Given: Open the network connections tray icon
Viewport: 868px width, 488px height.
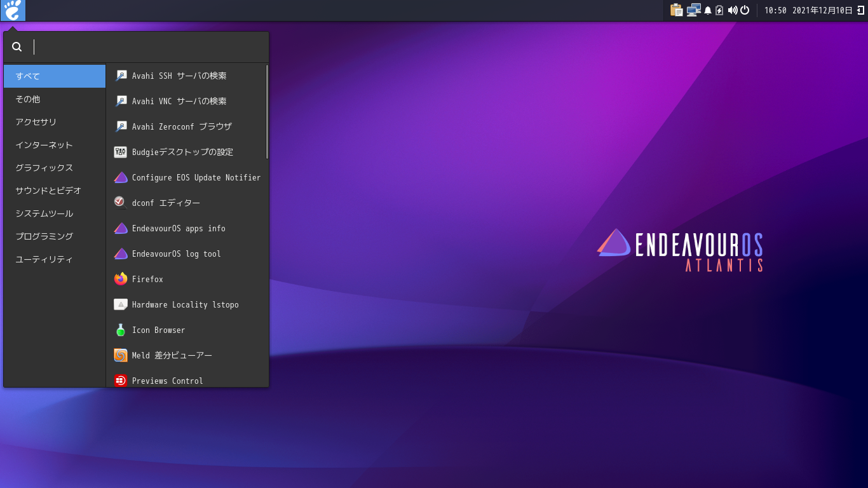Looking at the screenshot, I should click(x=694, y=10).
